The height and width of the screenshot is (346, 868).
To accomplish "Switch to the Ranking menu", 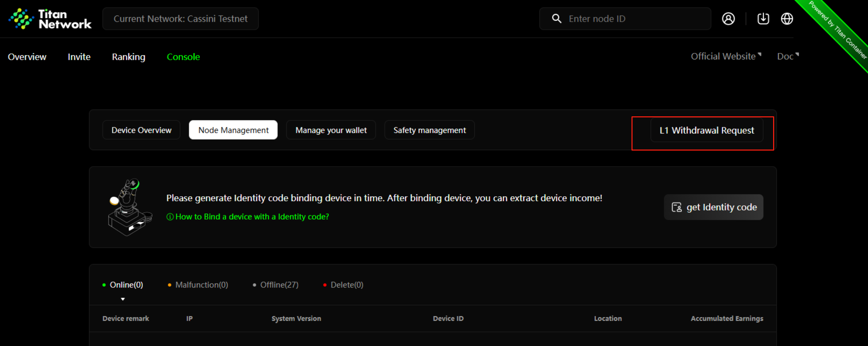I will coord(128,57).
